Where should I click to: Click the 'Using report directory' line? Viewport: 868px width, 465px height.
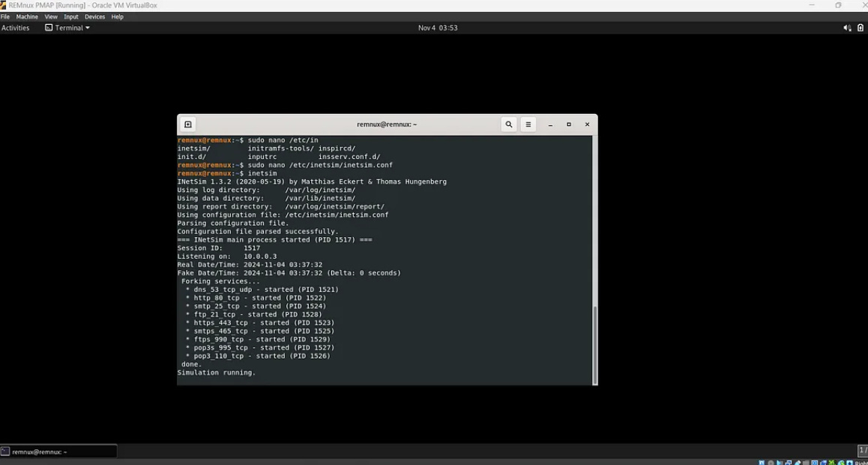coord(280,206)
